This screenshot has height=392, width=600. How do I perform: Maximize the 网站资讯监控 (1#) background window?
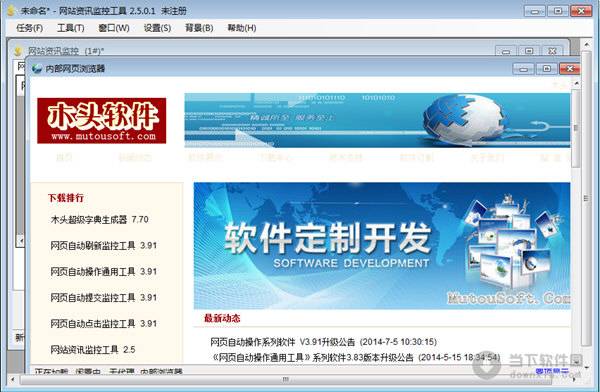click(529, 51)
